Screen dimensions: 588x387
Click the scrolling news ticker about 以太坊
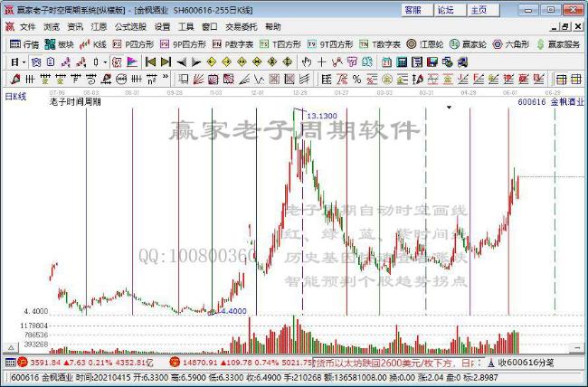(397, 363)
